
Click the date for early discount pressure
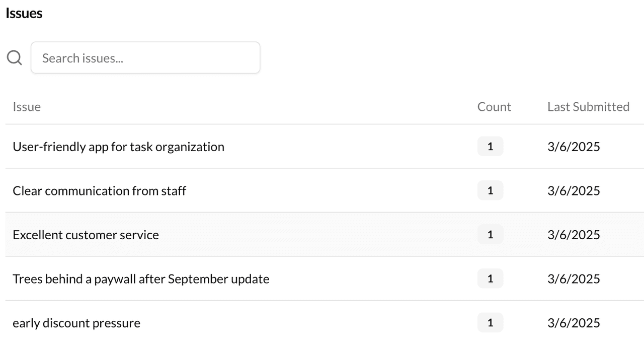[x=574, y=322]
